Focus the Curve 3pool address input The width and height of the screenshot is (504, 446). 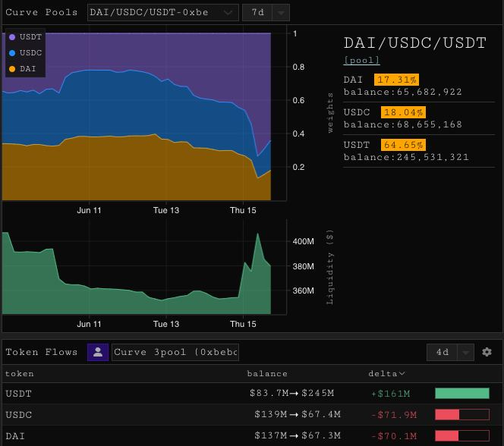175,352
